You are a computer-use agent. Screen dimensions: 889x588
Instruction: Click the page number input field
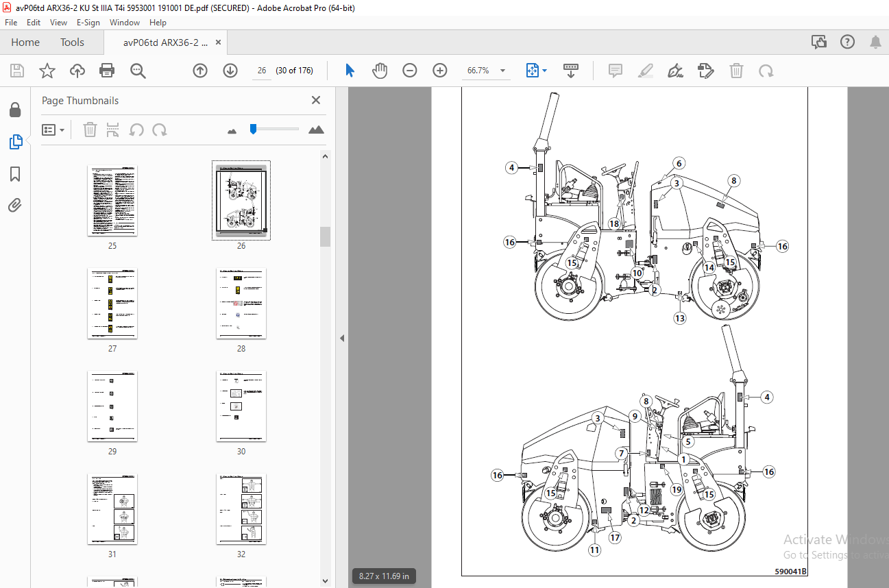point(261,71)
